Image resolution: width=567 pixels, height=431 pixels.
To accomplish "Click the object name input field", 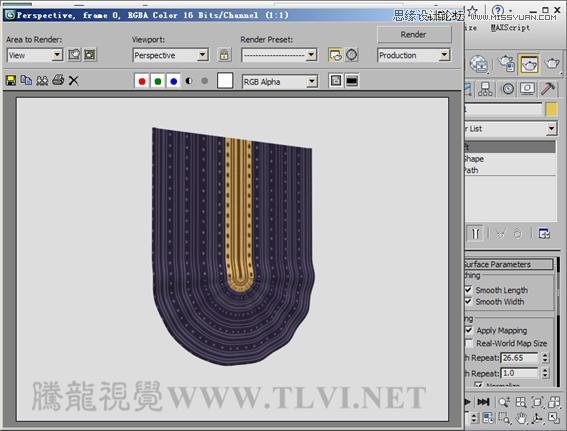I will 503,109.
